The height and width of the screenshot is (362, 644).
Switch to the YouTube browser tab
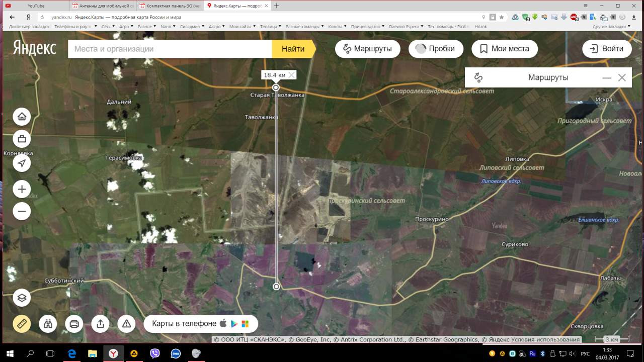[x=35, y=6]
